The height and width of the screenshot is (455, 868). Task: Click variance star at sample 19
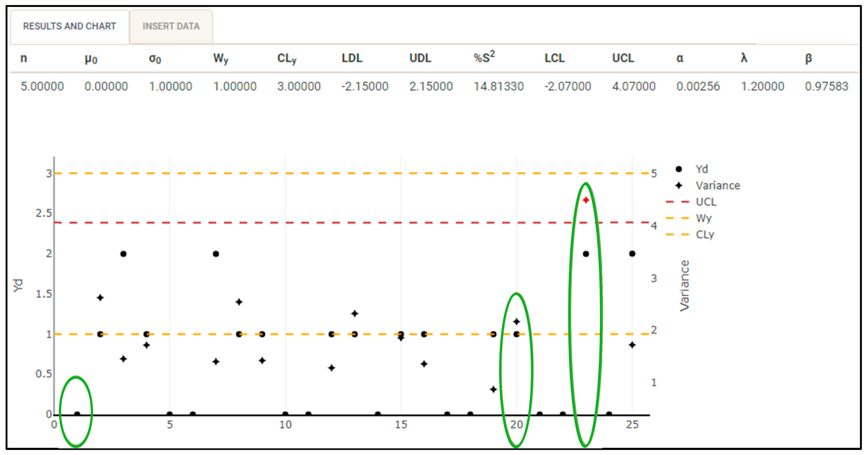click(x=493, y=390)
